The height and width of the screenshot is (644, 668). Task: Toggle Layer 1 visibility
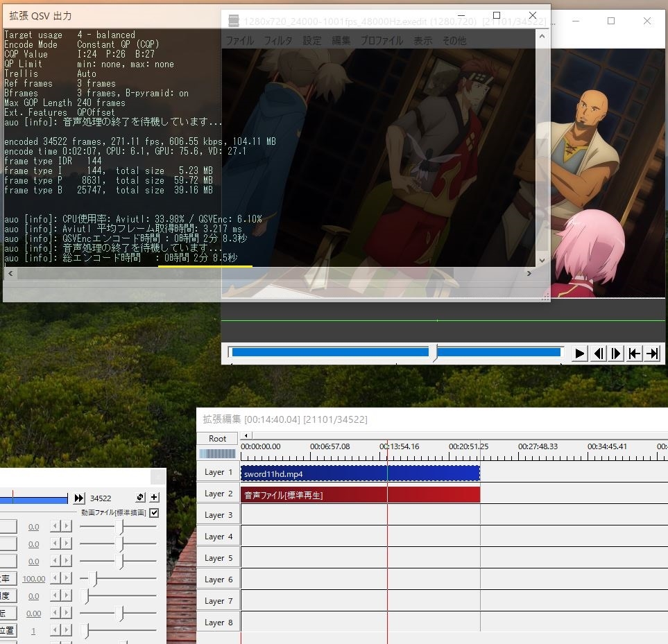coord(218,472)
